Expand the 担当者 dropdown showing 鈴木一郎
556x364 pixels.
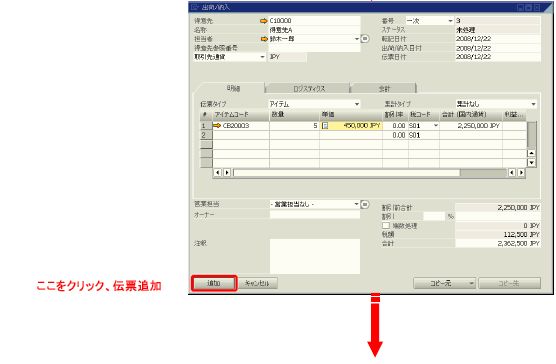point(357,39)
